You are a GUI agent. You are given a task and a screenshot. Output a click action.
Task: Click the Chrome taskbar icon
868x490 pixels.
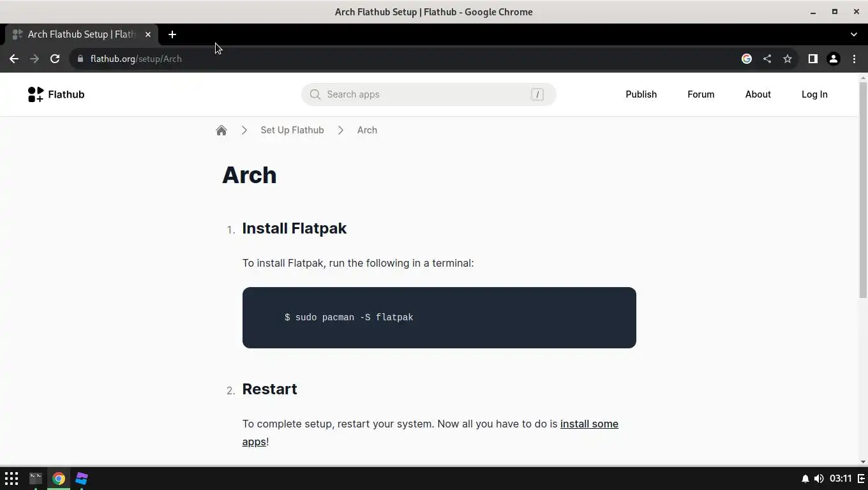coord(59,479)
